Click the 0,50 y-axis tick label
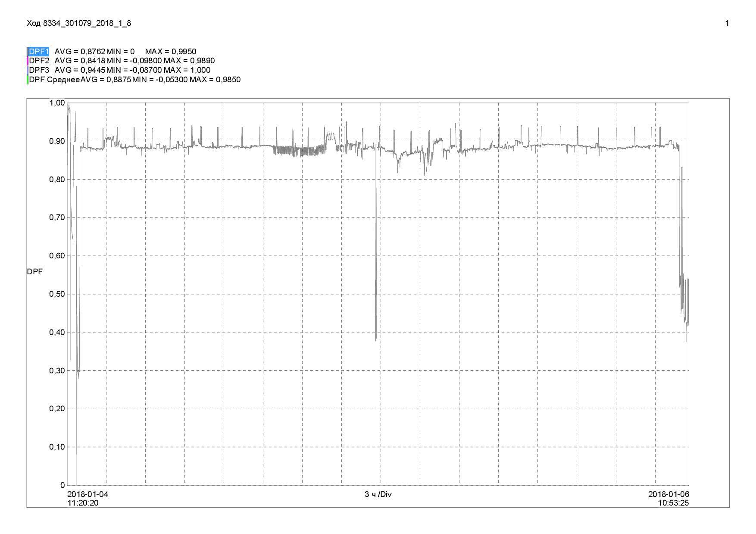This screenshot has width=756, height=534. (57, 294)
